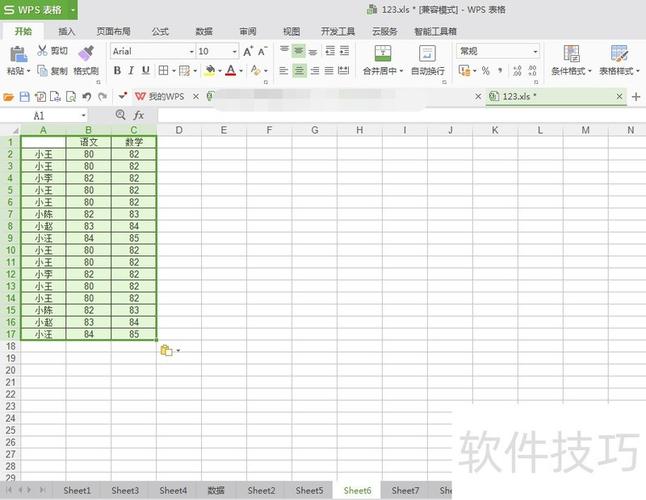The height and width of the screenshot is (500, 646).
Task: Switch to Sheet1 tab
Action: [x=77, y=491]
